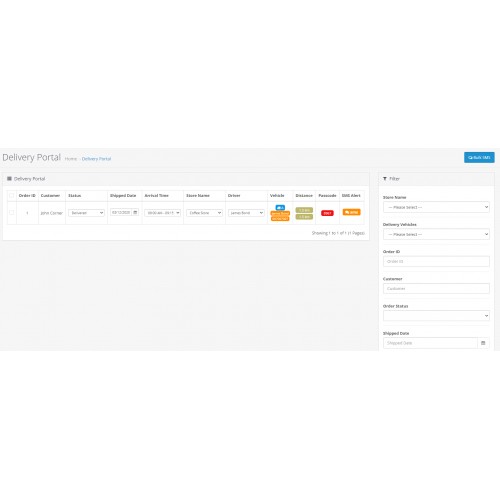Click the blue Bulk SMS button
This screenshot has width=500, height=500.
click(479, 157)
